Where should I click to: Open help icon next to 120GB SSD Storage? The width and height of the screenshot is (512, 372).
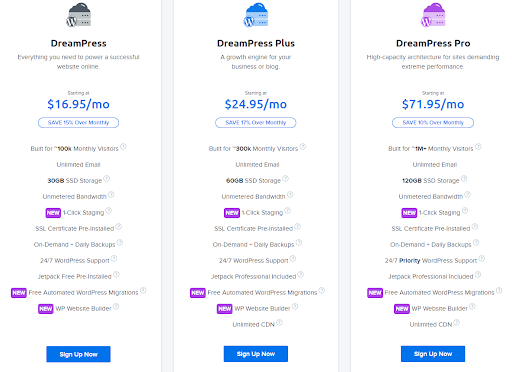tap(464, 179)
